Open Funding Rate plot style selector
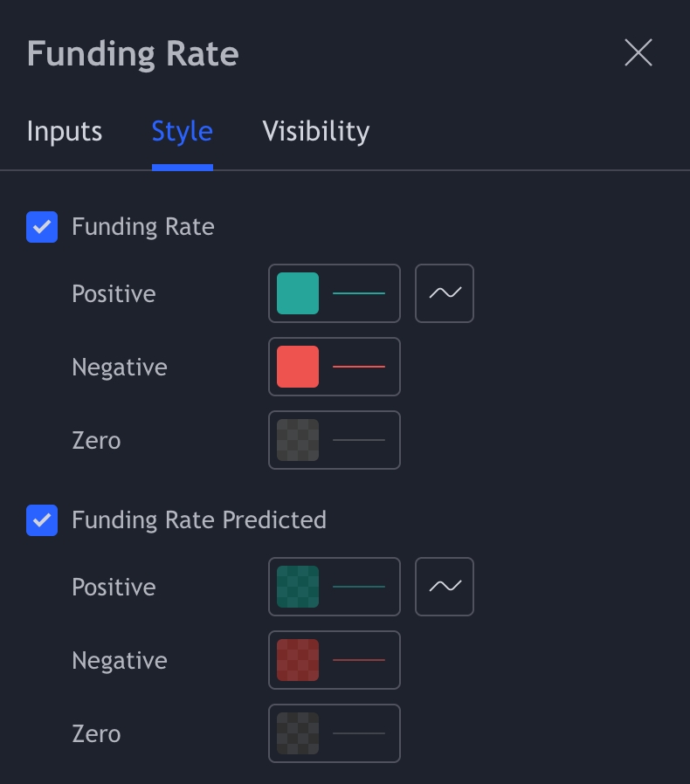Screen dimensions: 690x784 point(445,293)
